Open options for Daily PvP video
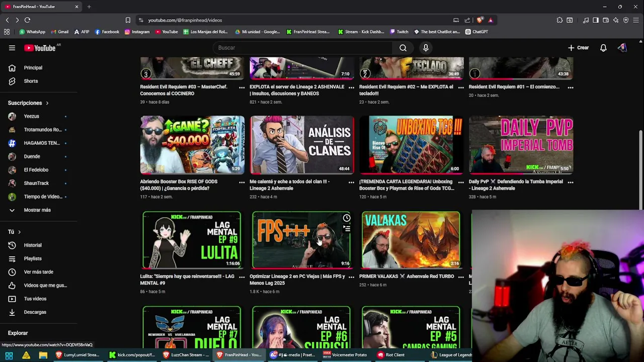 [x=571, y=182]
